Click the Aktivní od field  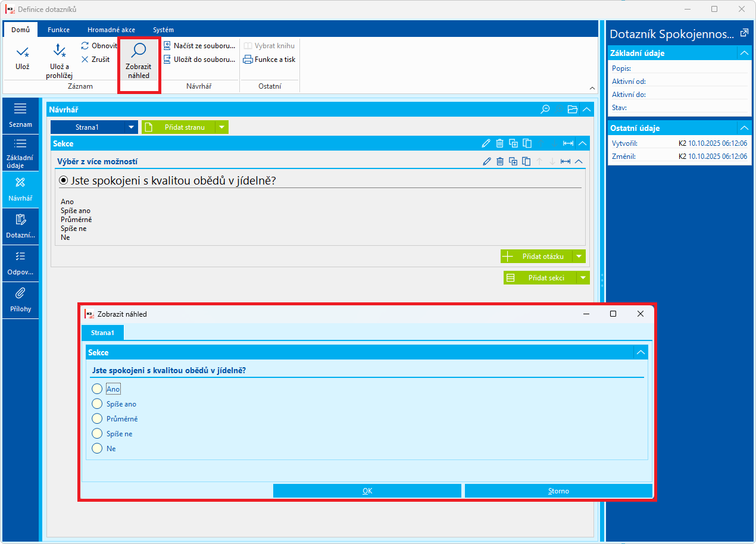[679, 82]
